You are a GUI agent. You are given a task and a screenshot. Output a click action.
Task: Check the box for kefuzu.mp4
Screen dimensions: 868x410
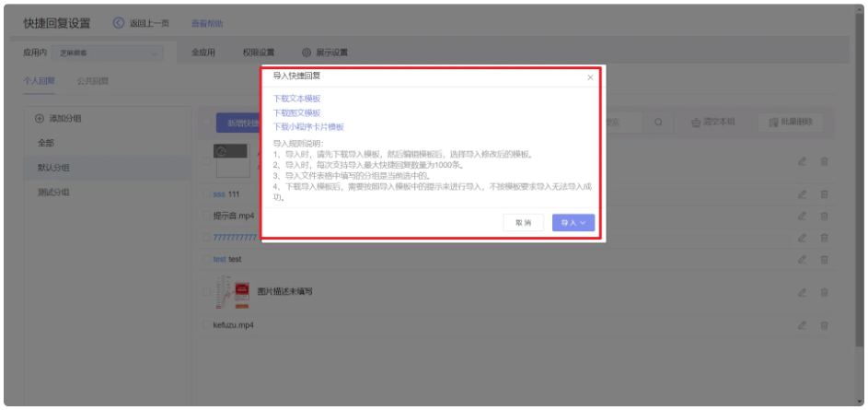point(206,325)
